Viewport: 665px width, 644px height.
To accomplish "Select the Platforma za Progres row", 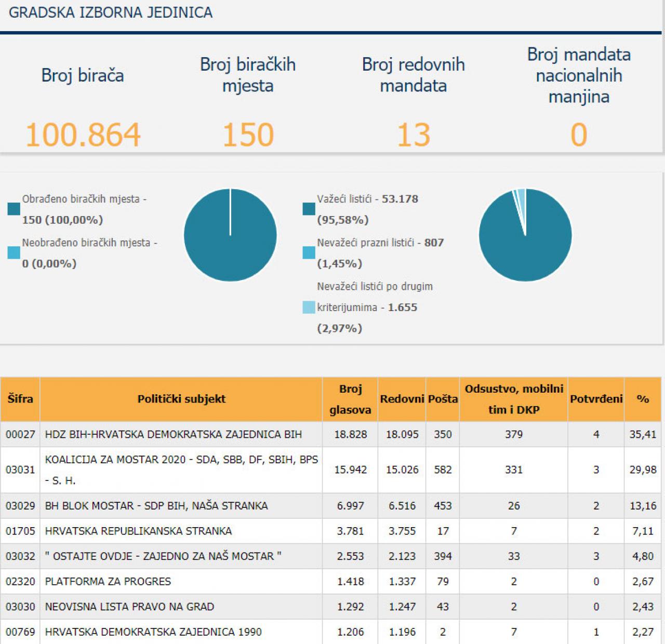I will [x=108, y=581].
